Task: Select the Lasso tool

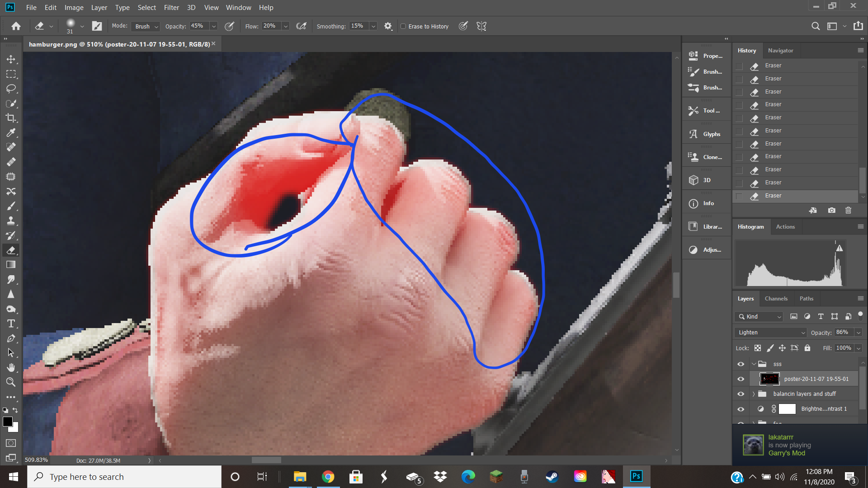Action: pos(11,89)
